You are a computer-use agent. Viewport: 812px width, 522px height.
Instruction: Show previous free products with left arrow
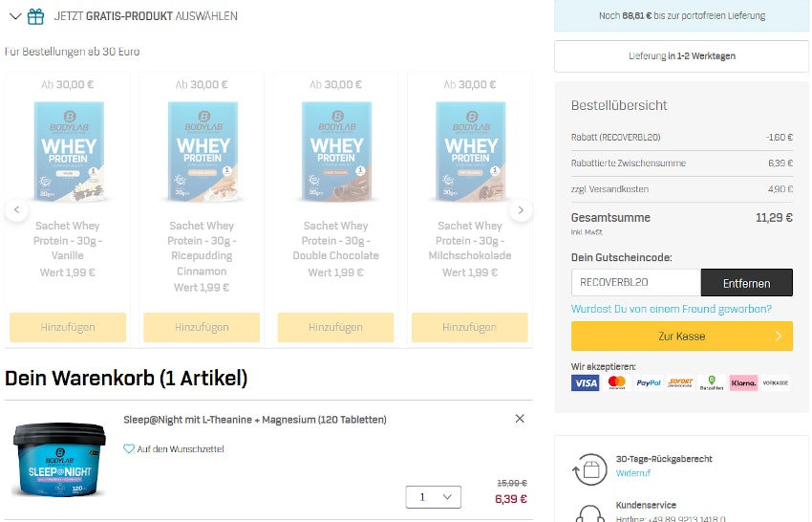16,209
